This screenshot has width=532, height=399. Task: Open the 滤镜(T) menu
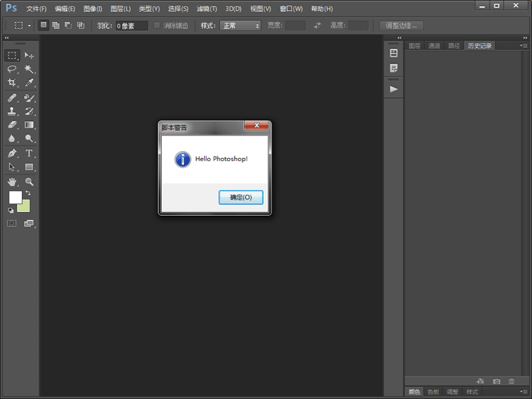207,9
